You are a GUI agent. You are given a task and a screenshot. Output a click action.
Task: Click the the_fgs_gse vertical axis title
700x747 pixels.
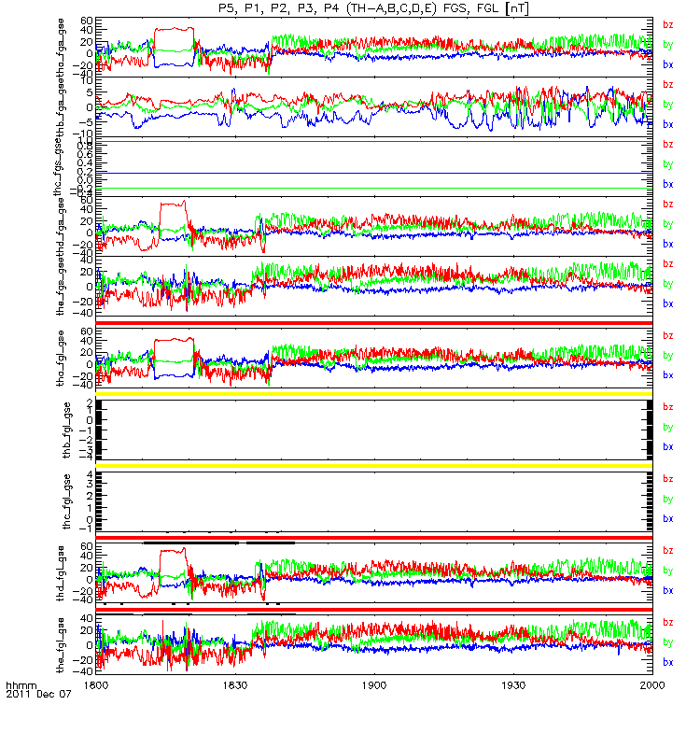pyautogui.click(x=61, y=286)
